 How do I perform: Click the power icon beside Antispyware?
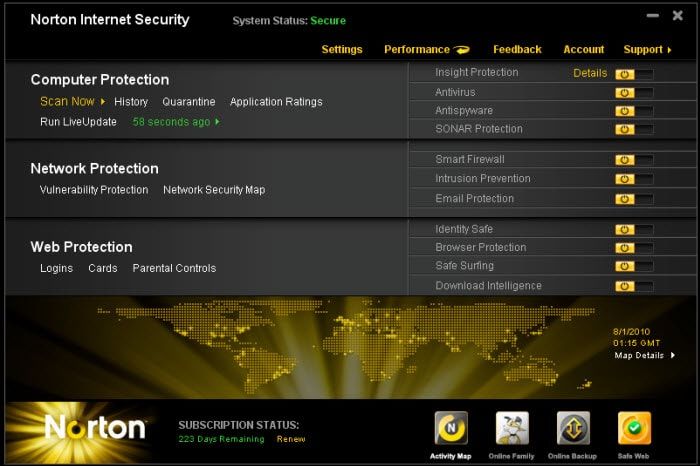pyautogui.click(x=625, y=111)
